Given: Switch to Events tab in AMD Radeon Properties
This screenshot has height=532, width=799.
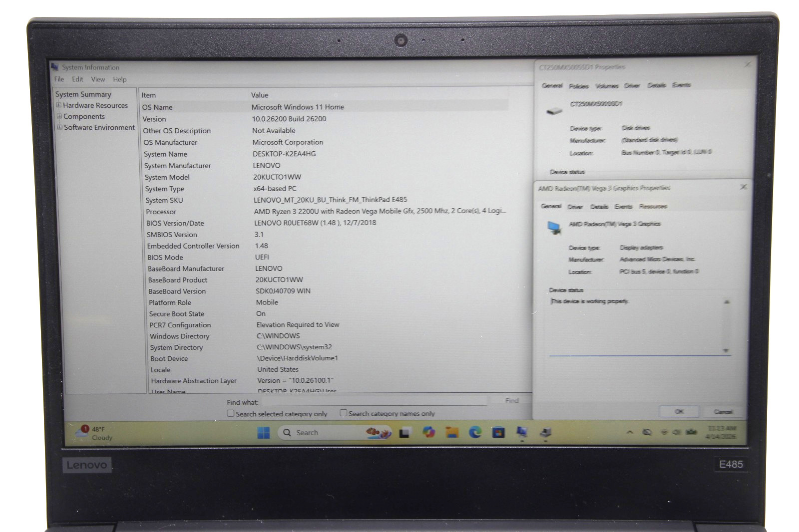Looking at the screenshot, I should click(623, 207).
